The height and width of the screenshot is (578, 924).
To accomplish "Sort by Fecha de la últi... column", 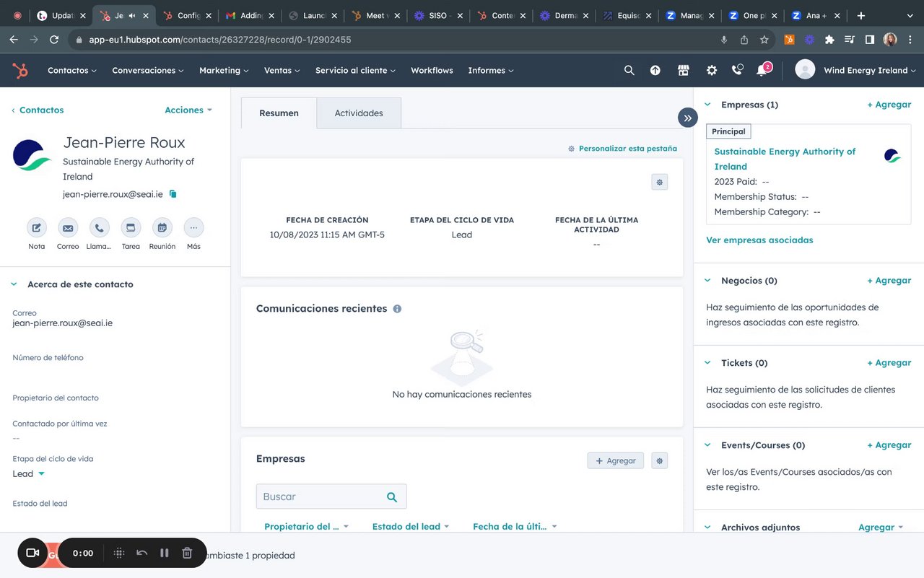I will pos(515,527).
